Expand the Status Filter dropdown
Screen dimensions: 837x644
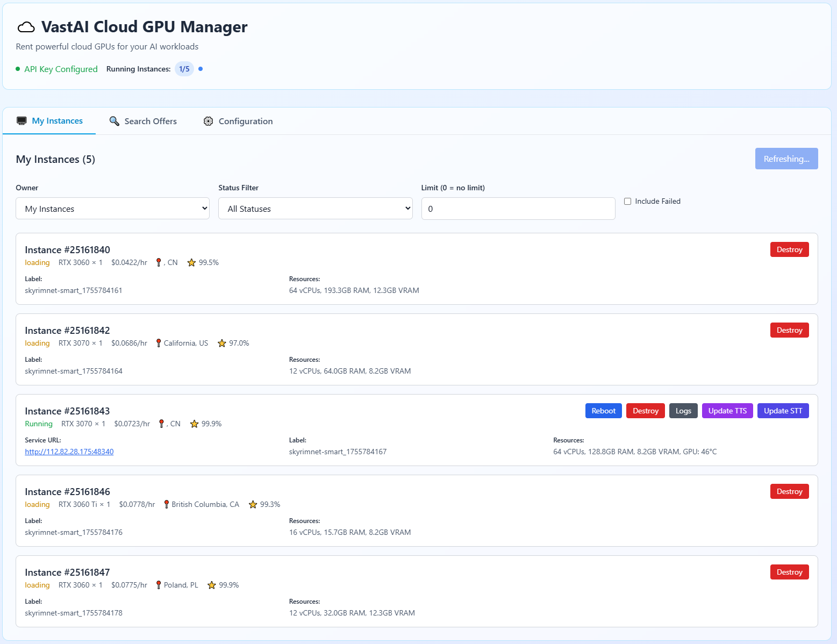(x=315, y=209)
